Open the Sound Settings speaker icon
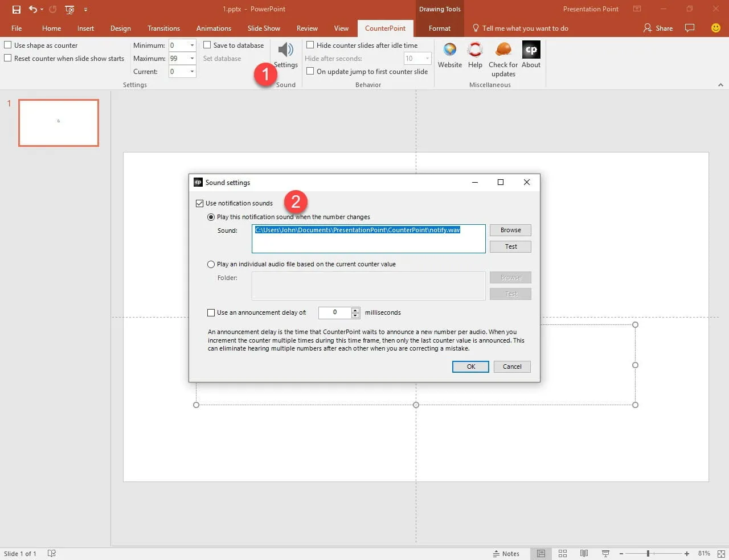This screenshot has width=729, height=560. point(286,50)
